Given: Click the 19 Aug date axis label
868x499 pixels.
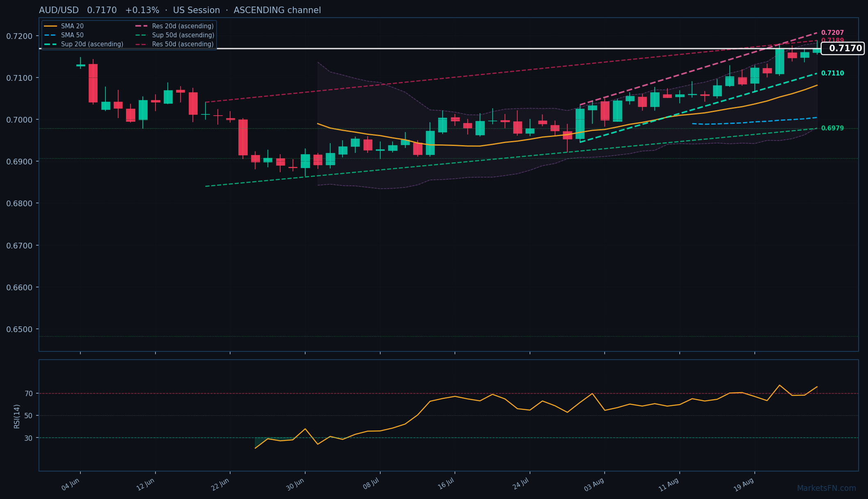Looking at the screenshot, I should click(x=744, y=485).
